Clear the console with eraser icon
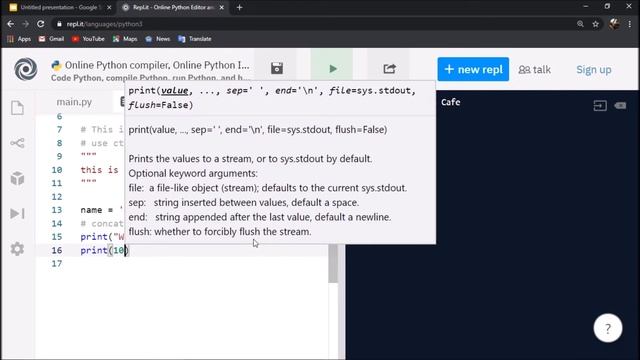640x360 pixels. click(620, 105)
